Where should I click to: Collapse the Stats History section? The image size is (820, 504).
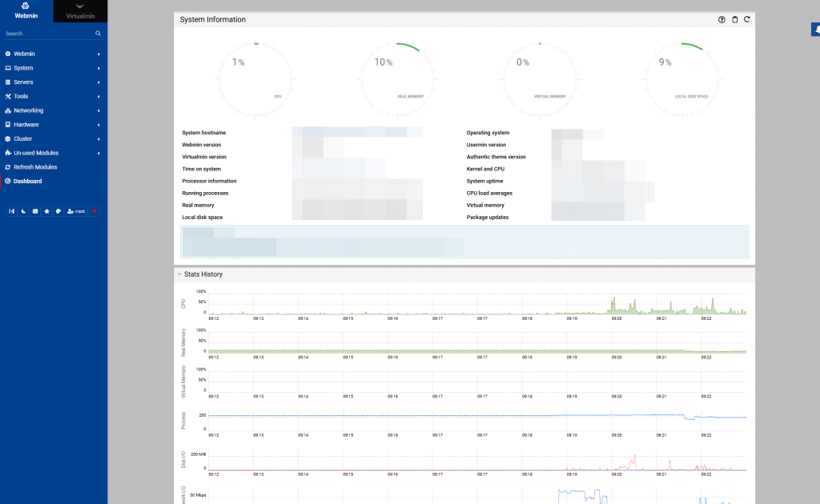pyautogui.click(x=178, y=274)
